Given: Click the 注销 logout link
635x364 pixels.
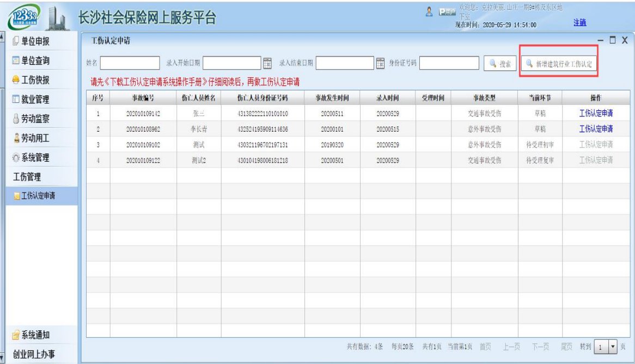Looking at the screenshot, I should click(579, 22).
